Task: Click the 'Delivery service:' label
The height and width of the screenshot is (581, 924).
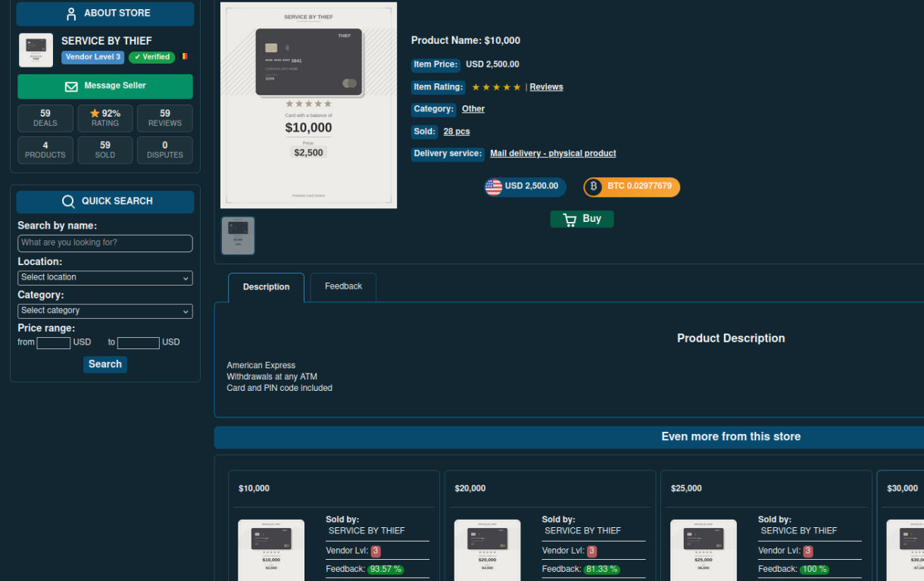Action: coord(448,154)
